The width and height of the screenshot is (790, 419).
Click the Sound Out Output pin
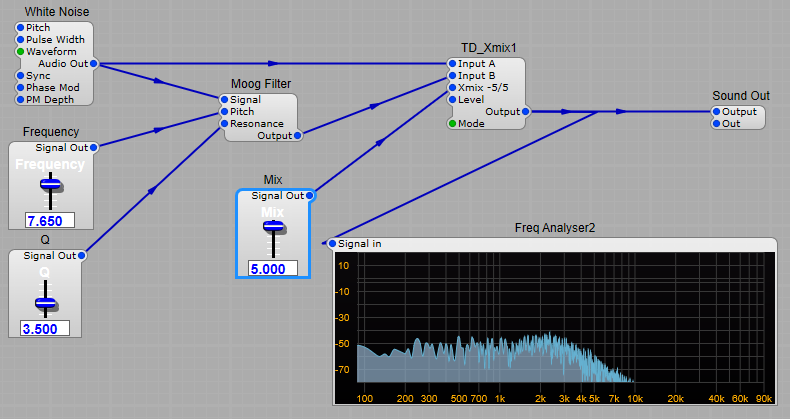point(715,112)
